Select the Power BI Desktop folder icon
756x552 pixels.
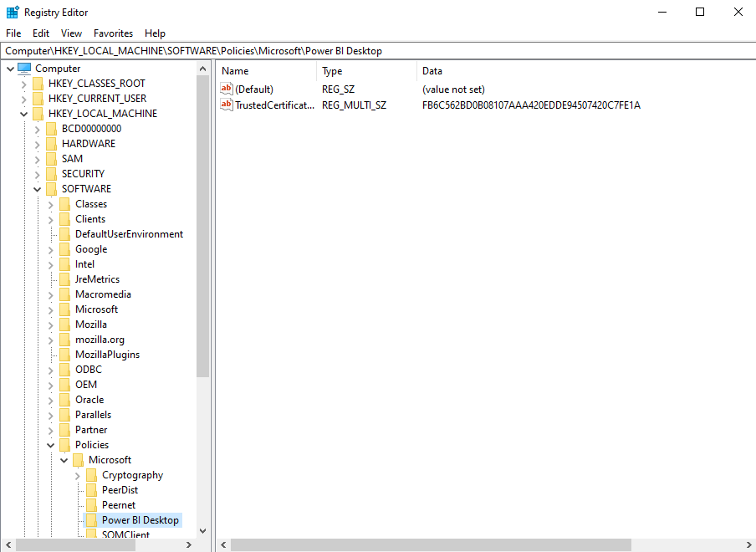click(90, 519)
